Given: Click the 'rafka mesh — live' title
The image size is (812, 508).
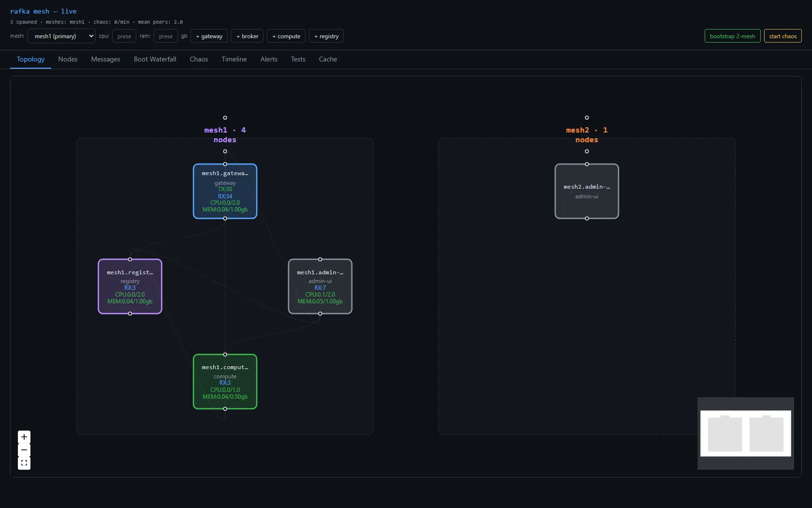Looking at the screenshot, I should 43,11.
